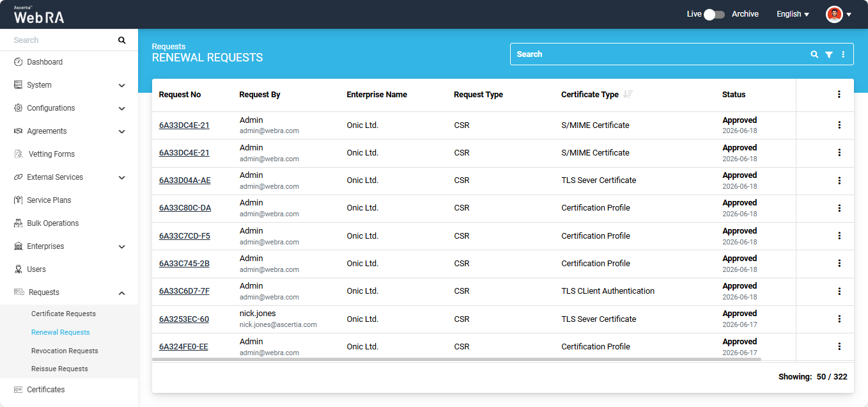Click the Enterprises building icon
The height and width of the screenshot is (407, 868).
[x=18, y=246]
